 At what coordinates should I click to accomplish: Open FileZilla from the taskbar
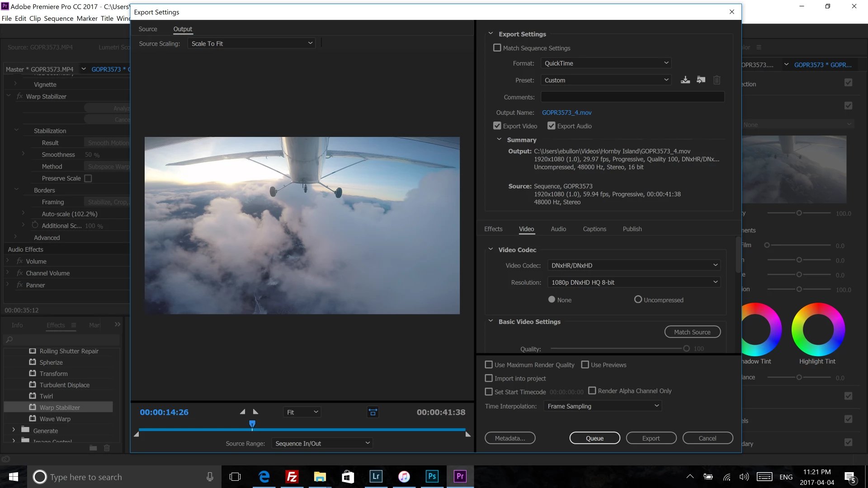point(292,476)
